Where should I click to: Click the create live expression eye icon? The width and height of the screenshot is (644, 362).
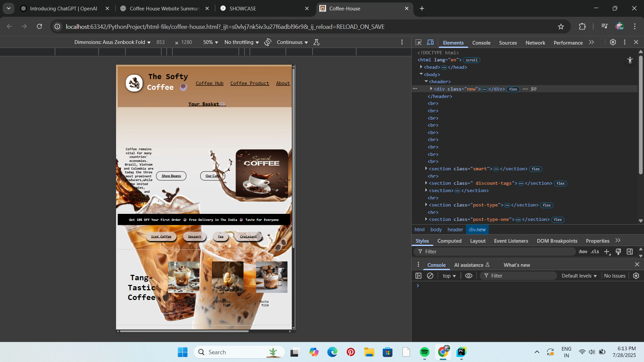(x=469, y=276)
